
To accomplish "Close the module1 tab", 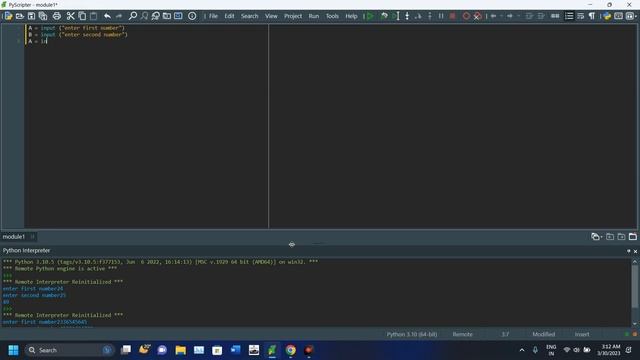I will point(32,237).
